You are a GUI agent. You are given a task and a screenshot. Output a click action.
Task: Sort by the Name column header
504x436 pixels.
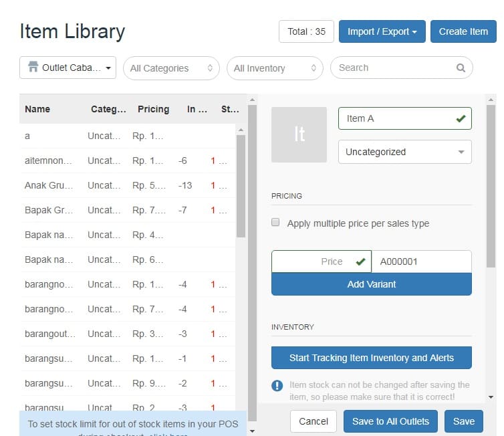click(37, 109)
